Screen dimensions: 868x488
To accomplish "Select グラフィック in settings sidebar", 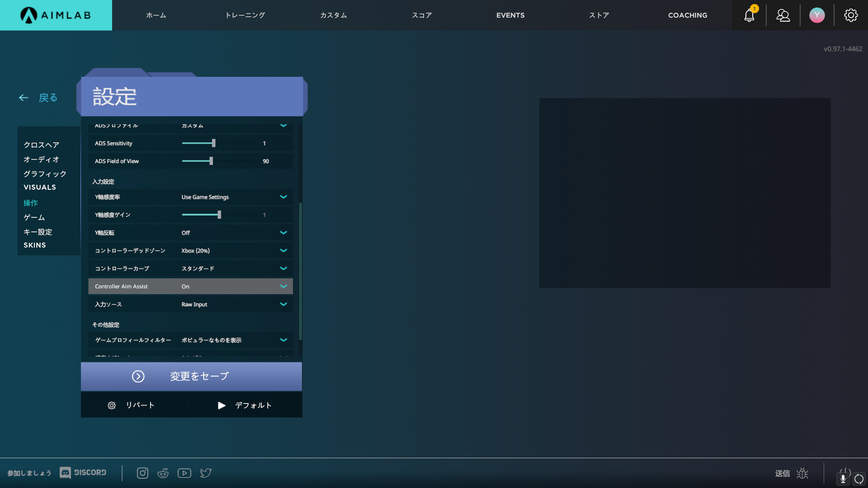I will 45,174.
